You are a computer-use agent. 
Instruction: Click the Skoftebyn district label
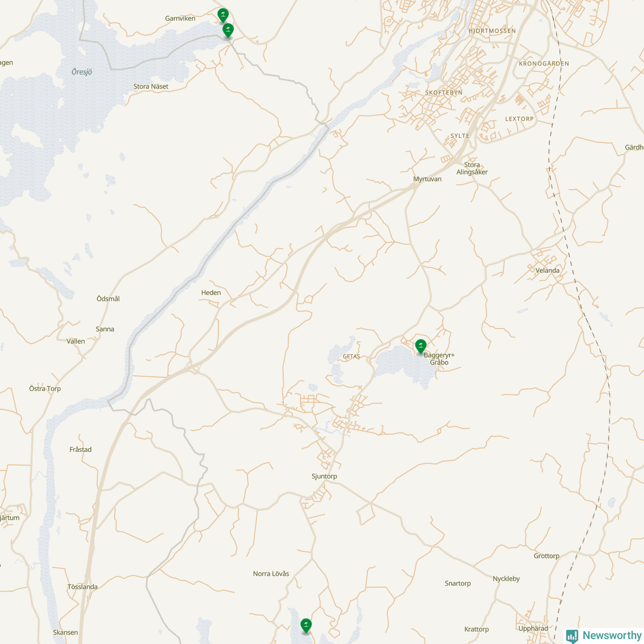tap(444, 93)
